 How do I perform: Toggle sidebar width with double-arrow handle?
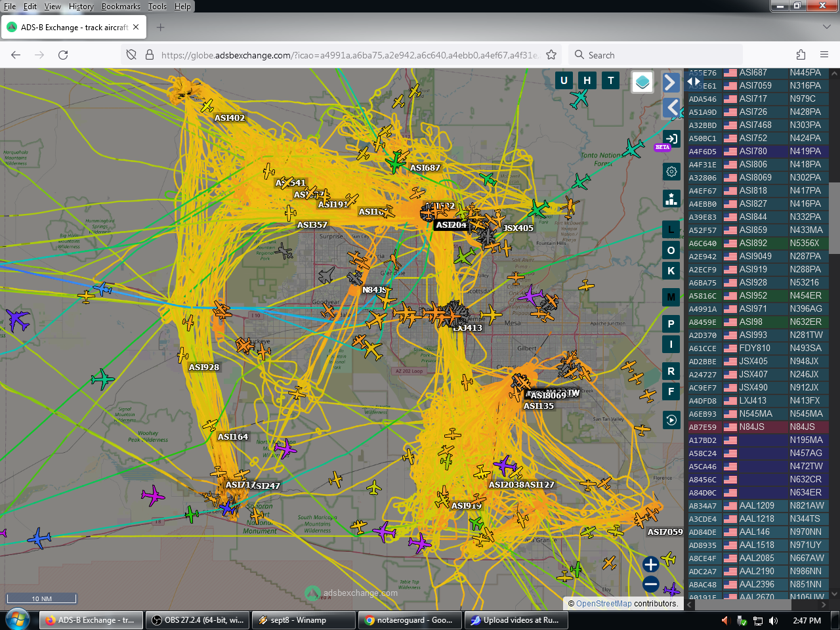click(693, 81)
